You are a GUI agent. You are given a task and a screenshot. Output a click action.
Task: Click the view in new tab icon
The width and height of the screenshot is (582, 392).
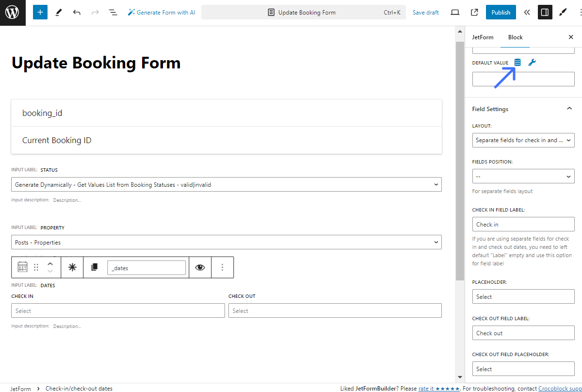(x=474, y=13)
